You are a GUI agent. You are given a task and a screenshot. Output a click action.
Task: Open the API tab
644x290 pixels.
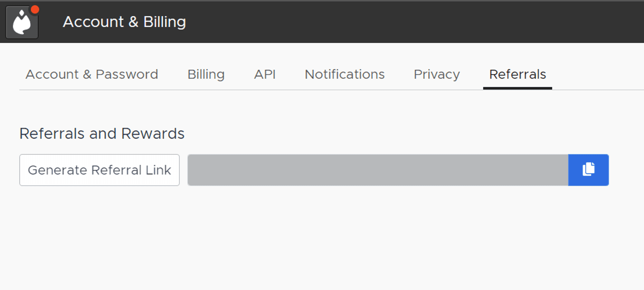click(x=265, y=74)
